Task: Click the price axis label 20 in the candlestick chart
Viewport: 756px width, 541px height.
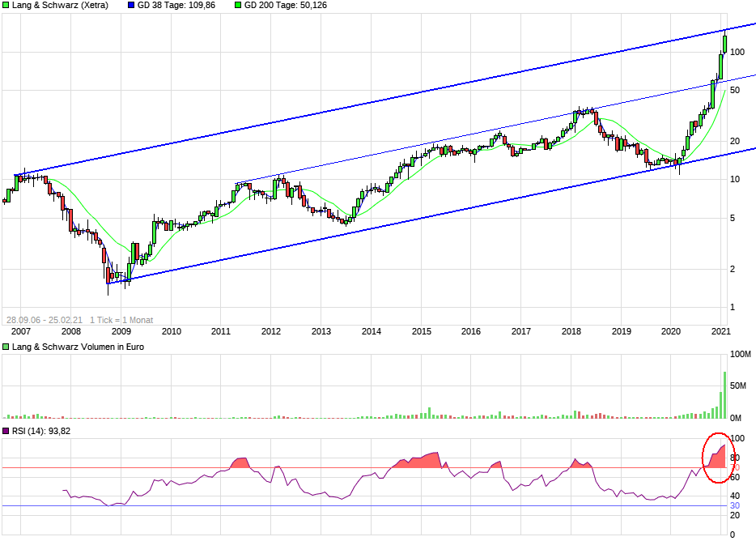Action: 735,142
